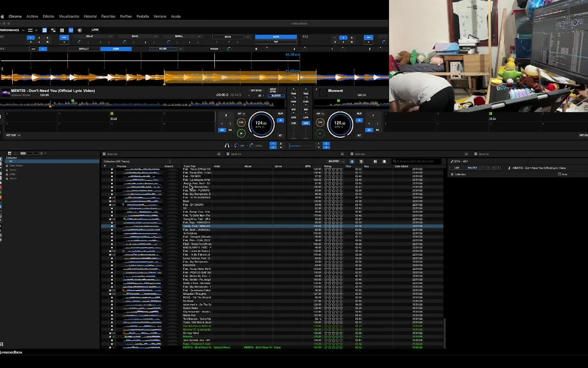Toggle MT master tempo on deck 1
Screen dimensions: 588x368
click(280, 135)
